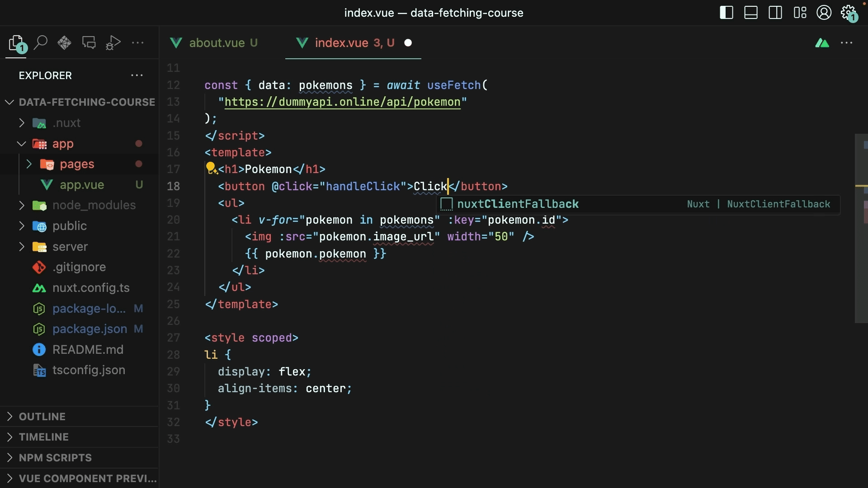Viewport: 868px width, 488px height.
Task: Click the lightbulb code action on line 17
Action: 211,169
